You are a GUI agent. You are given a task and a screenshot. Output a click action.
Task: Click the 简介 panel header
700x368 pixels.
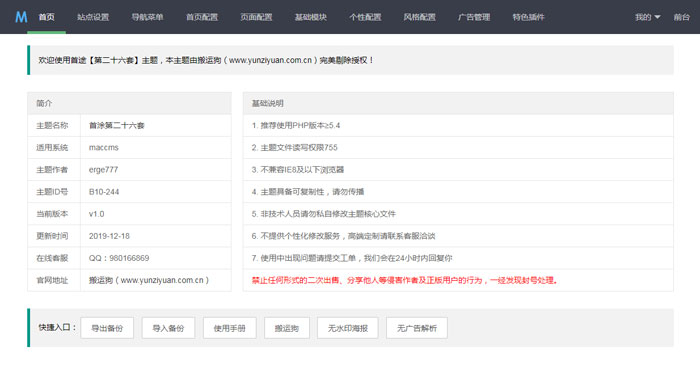coord(129,103)
